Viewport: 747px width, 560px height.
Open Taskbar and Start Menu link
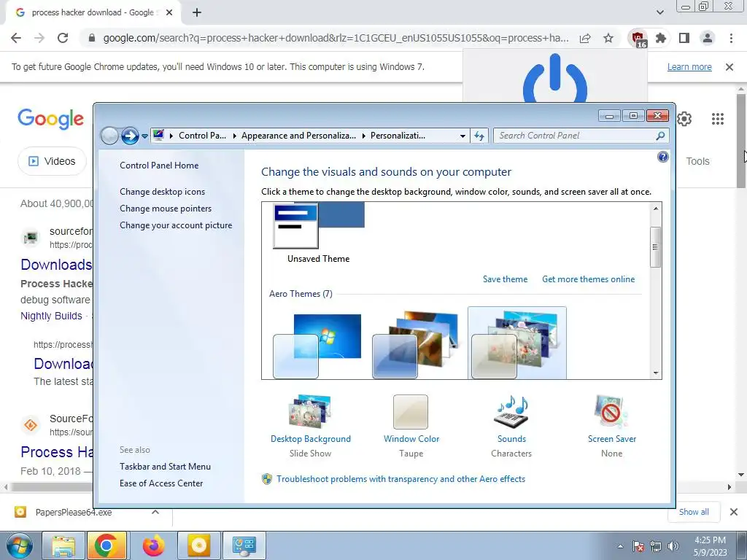tap(166, 467)
